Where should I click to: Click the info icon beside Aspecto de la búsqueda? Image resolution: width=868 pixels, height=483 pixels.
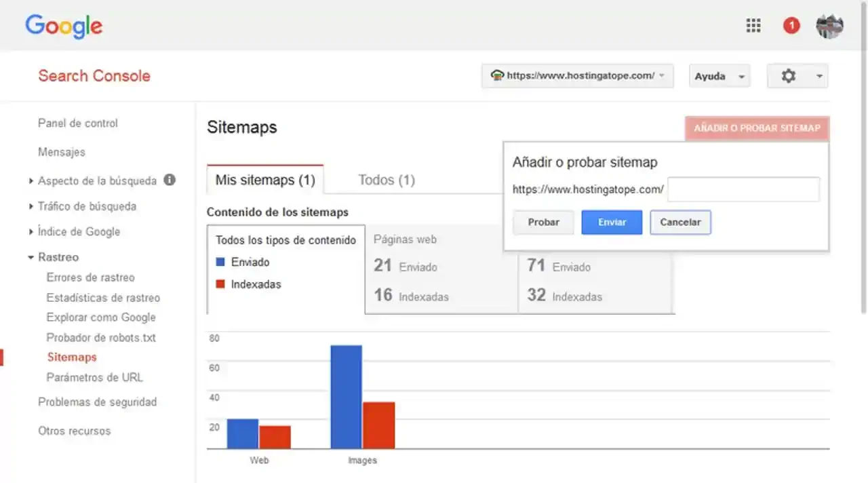click(x=170, y=180)
